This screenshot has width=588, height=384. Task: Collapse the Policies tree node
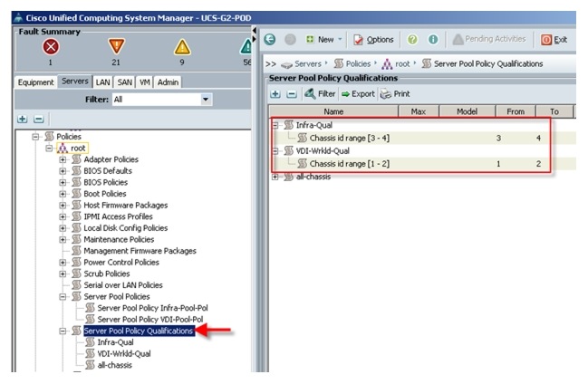(35, 137)
